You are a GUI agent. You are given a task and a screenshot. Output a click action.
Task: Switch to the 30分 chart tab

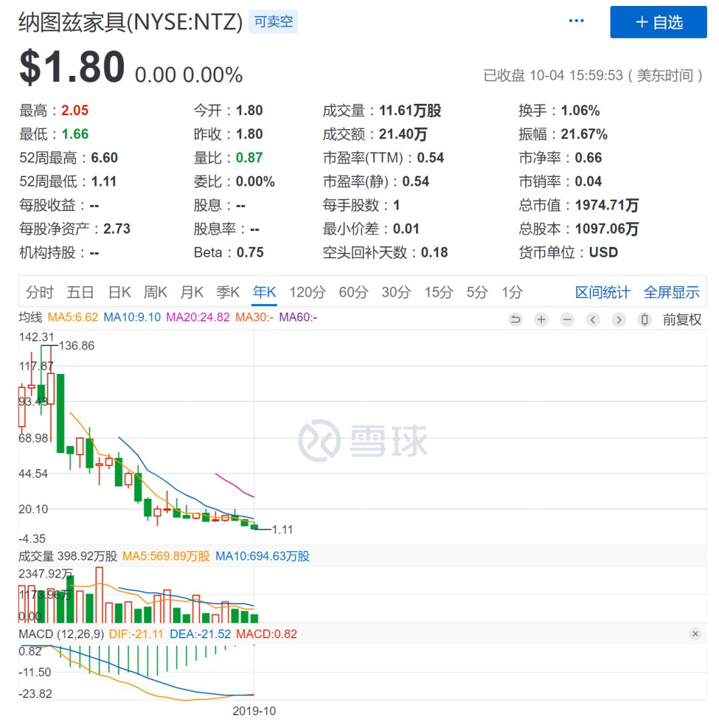pyautogui.click(x=395, y=292)
